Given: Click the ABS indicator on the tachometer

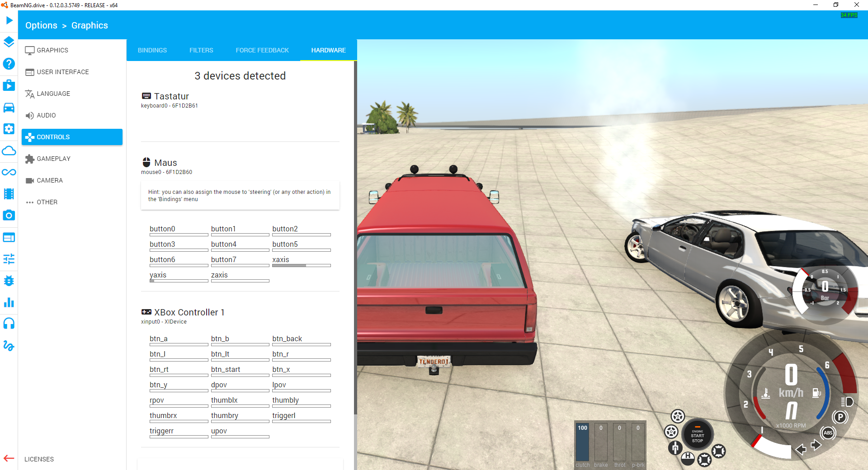Looking at the screenshot, I should tap(828, 433).
